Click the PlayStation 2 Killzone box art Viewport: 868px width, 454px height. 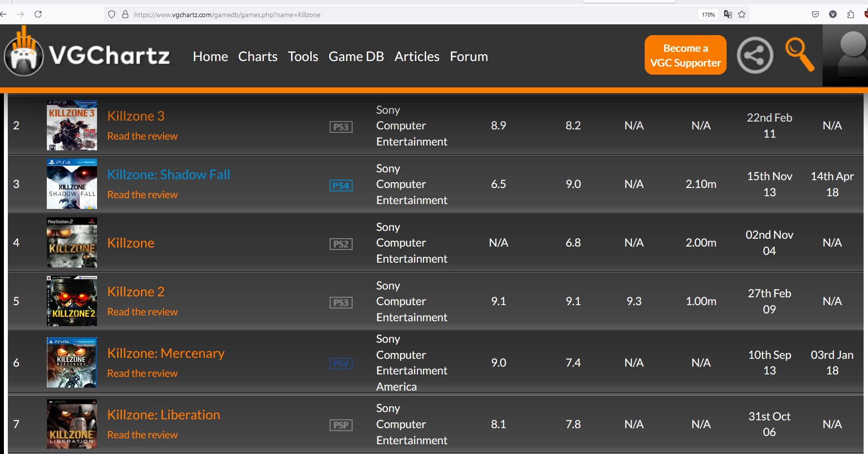(72, 243)
